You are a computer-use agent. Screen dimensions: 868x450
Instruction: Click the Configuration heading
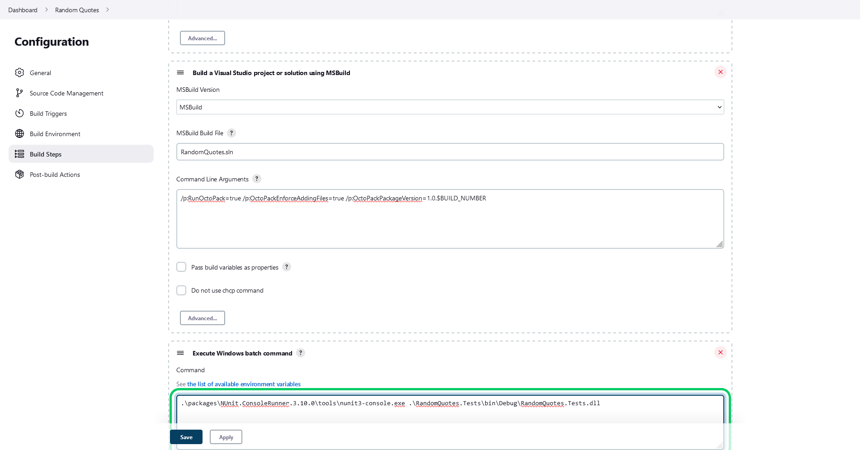(52, 42)
